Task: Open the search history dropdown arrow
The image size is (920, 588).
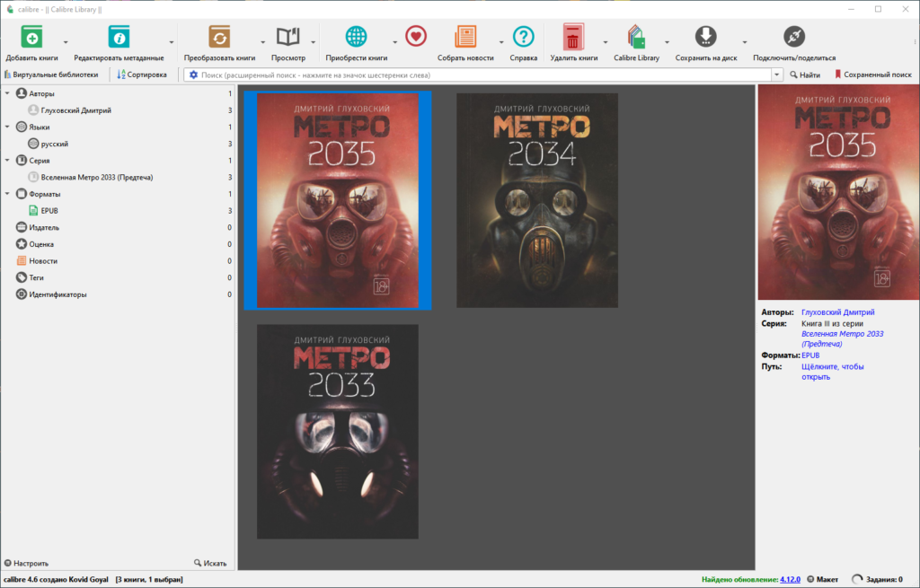Action: 777,75
